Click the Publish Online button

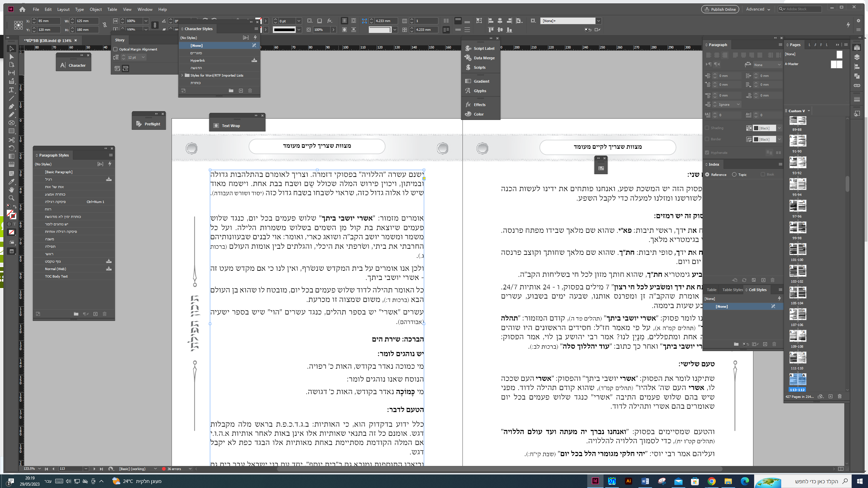pos(720,9)
